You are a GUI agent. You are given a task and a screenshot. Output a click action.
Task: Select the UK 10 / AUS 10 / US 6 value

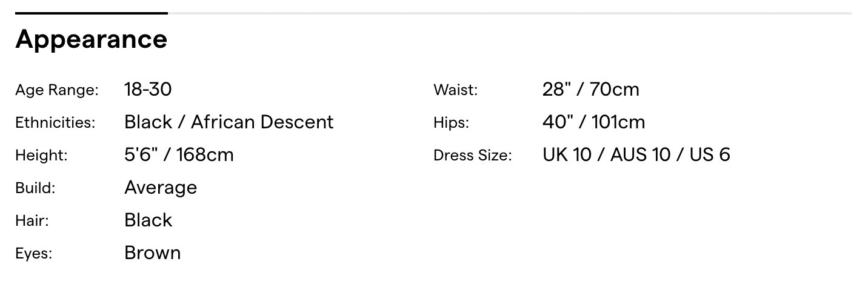tap(636, 155)
